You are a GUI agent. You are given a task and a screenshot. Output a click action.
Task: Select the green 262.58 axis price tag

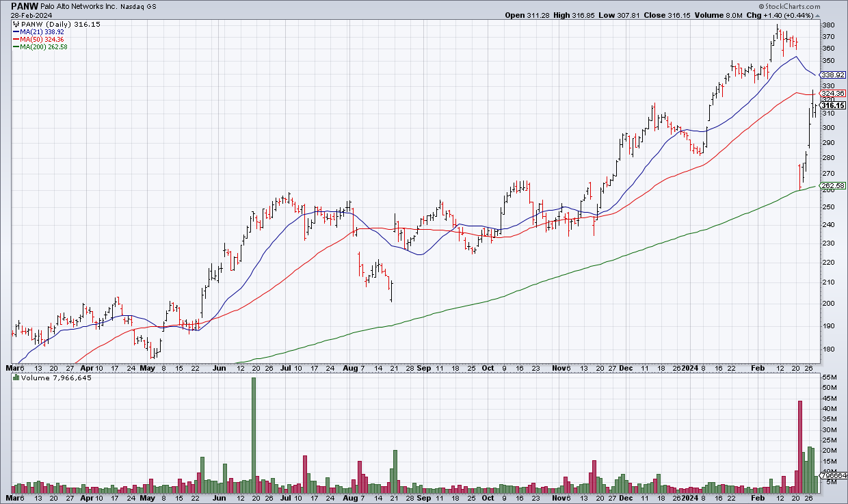(x=833, y=185)
